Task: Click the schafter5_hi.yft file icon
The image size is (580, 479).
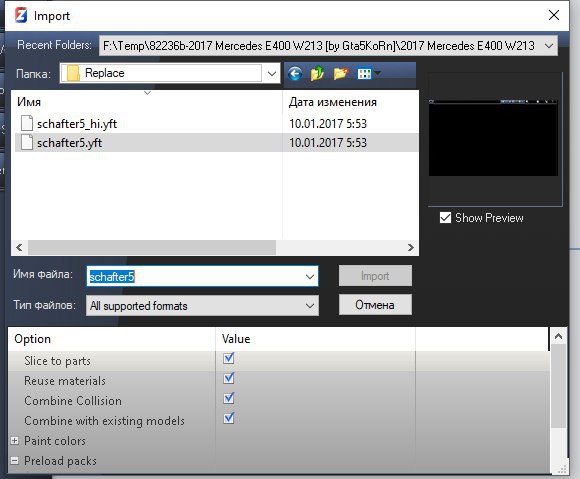Action: [x=27, y=123]
